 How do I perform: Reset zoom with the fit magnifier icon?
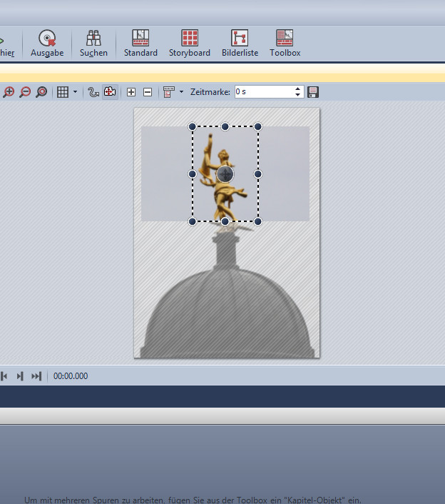(x=41, y=92)
